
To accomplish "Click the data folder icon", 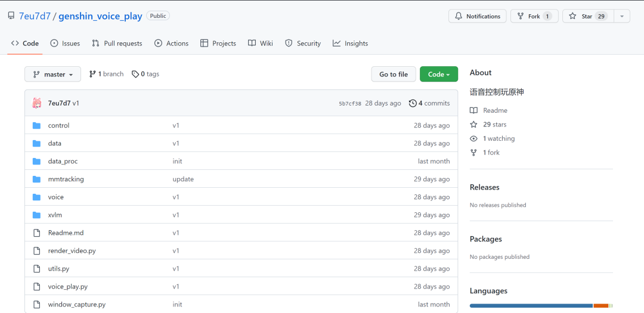I will [36, 143].
